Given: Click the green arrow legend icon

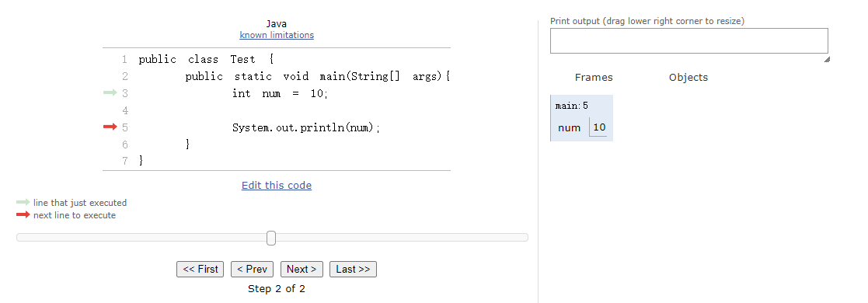Looking at the screenshot, I should tap(23, 203).
